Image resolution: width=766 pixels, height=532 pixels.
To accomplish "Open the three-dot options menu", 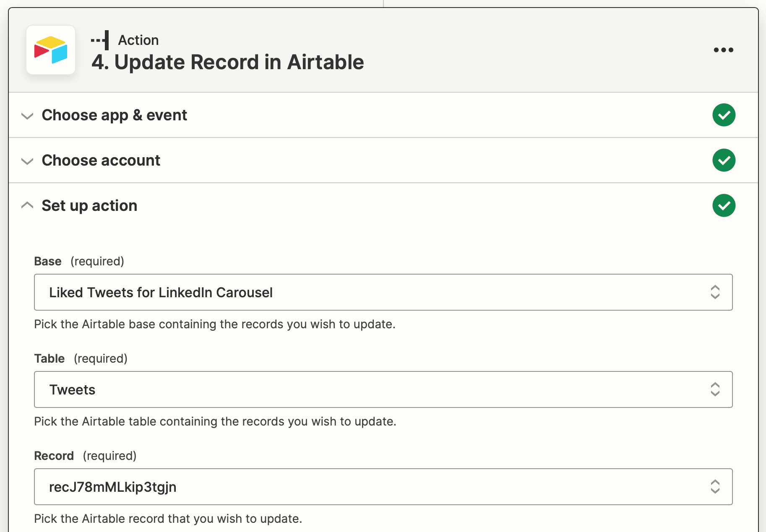I will (723, 50).
